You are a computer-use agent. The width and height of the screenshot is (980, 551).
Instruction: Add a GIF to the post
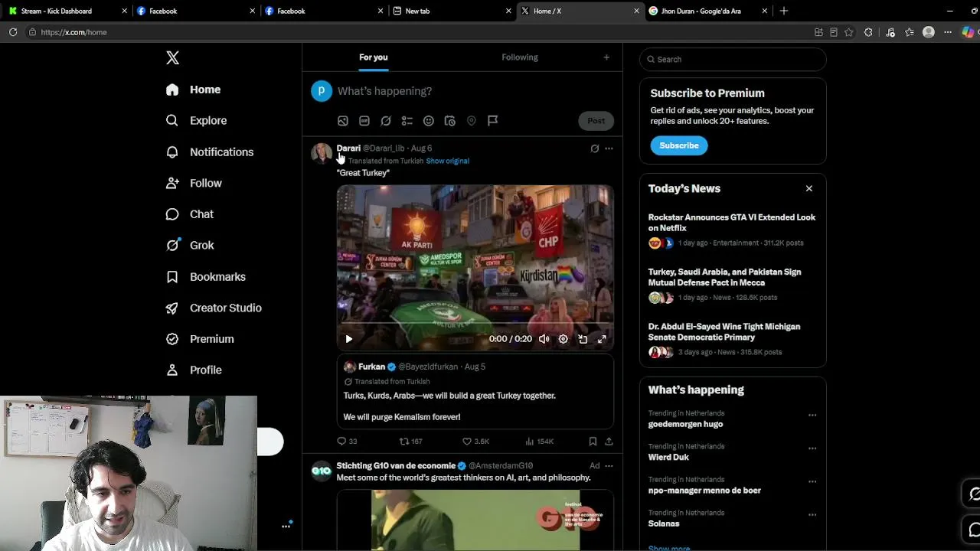[x=364, y=121]
